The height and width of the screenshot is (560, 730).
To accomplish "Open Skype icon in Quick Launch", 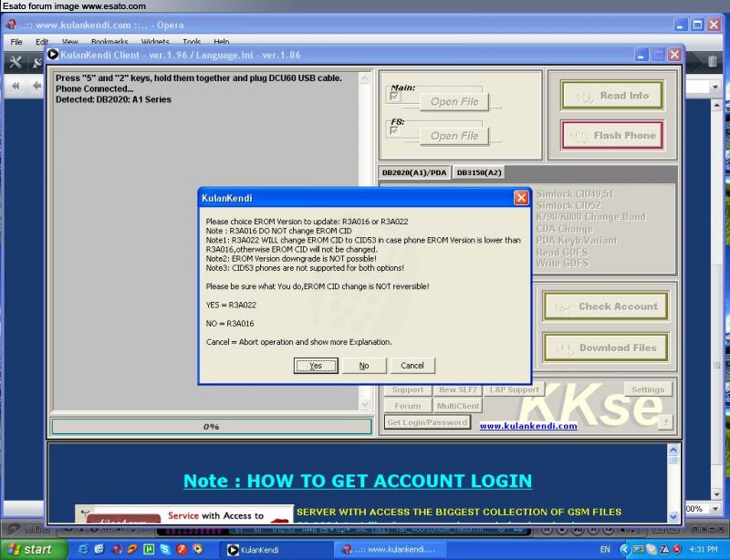I will [x=165, y=550].
